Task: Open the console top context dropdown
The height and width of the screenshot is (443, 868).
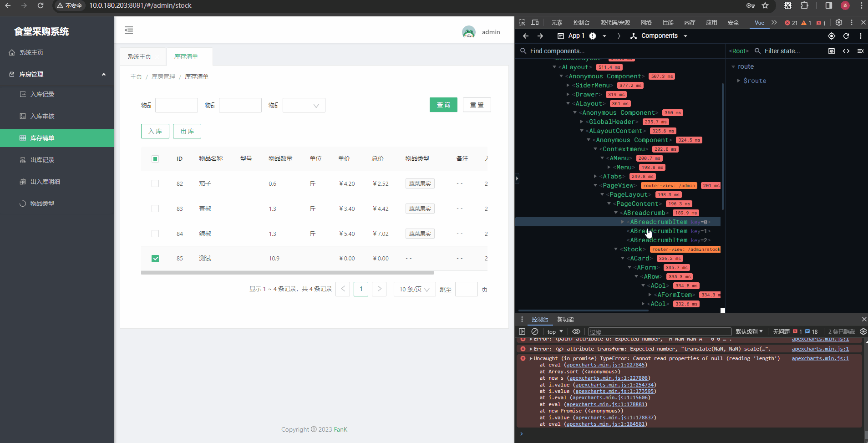Action: (x=555, y=331)
